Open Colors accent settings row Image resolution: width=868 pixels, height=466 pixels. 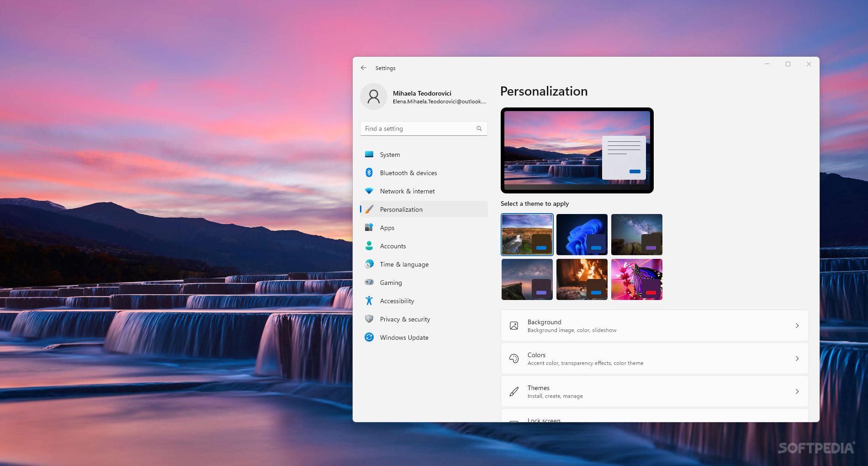tap(654, 359)
